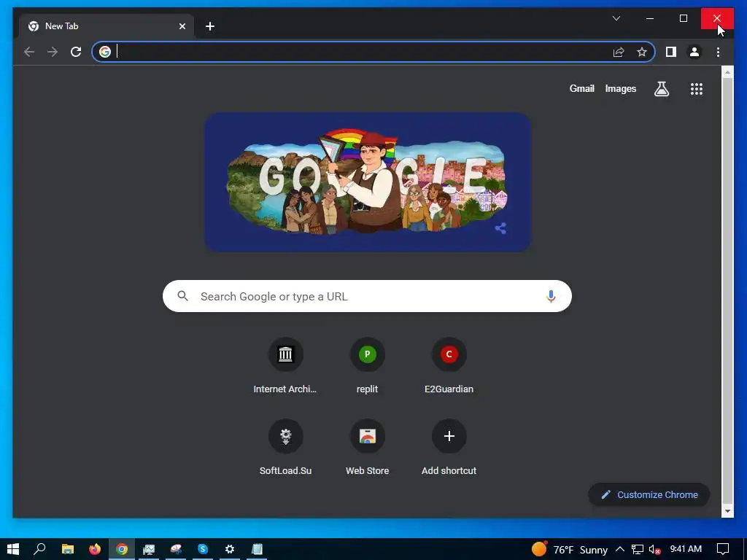This screenshot has height=560, width=747.
Task: Click Customize Chrome button
Action: [x=649, y=495]
